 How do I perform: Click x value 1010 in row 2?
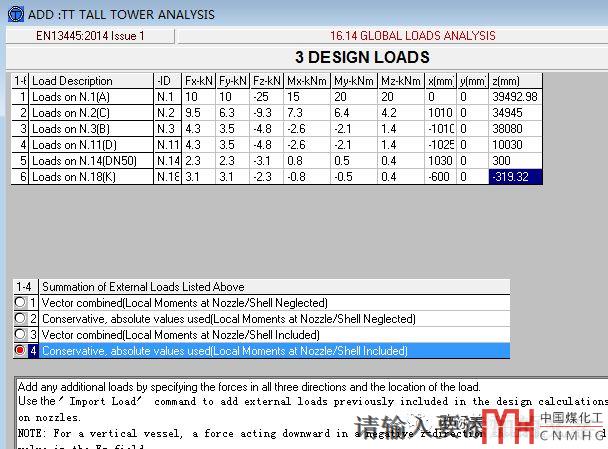[440, 113]
